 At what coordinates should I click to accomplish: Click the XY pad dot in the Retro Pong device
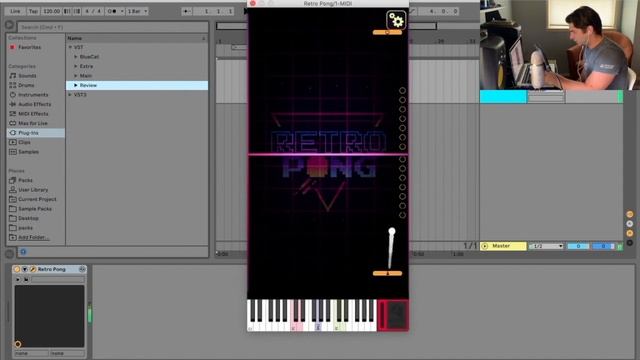(18, 344)
